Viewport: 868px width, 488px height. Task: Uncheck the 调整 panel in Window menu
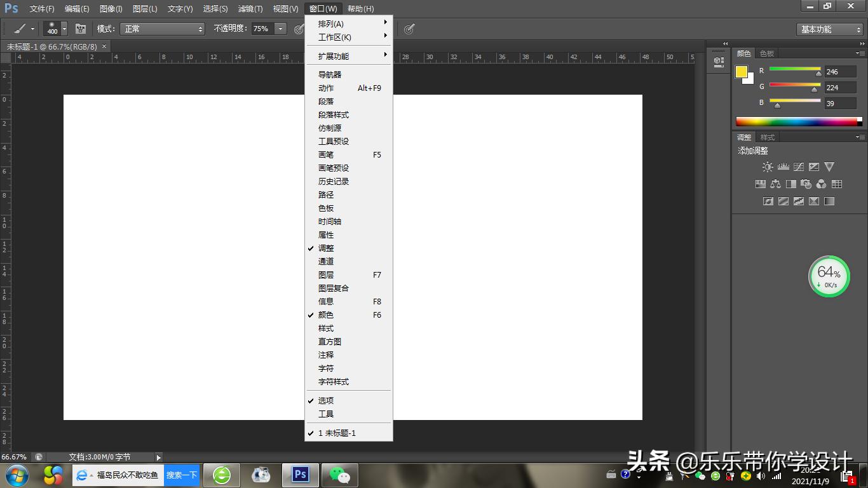(326, 248)
